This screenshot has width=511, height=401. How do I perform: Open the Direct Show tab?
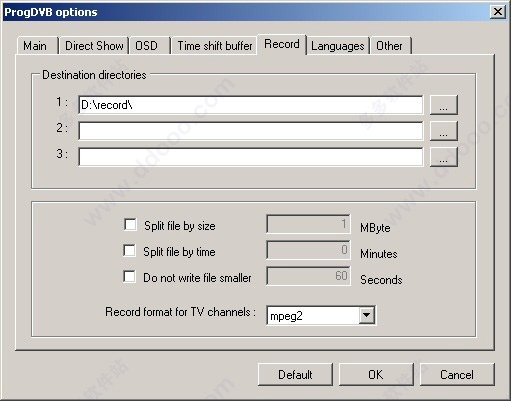(94, 46)
